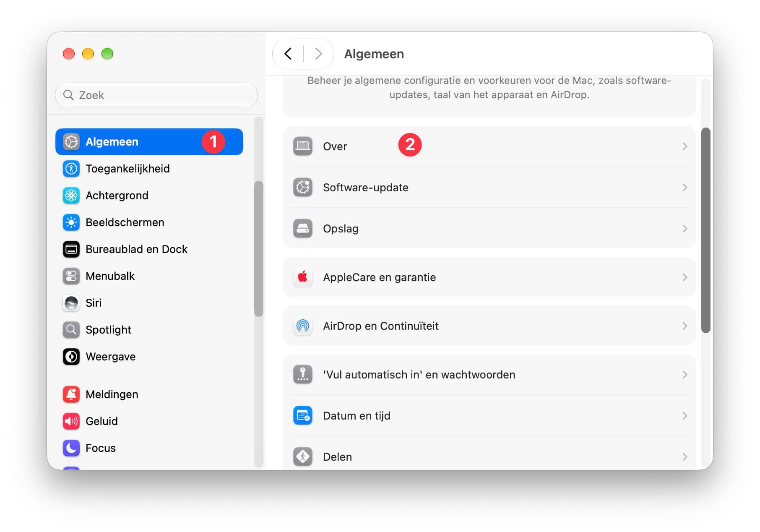Click the green zoom window button

(x=107, y=54)
